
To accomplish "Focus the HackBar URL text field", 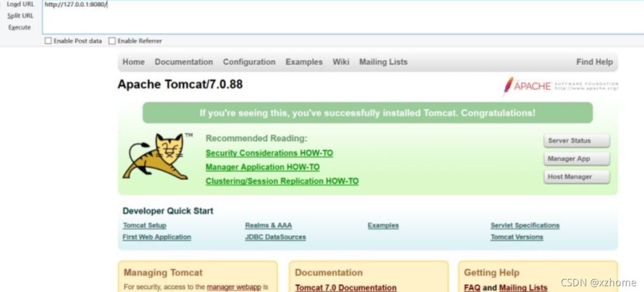I will point(343,17).
